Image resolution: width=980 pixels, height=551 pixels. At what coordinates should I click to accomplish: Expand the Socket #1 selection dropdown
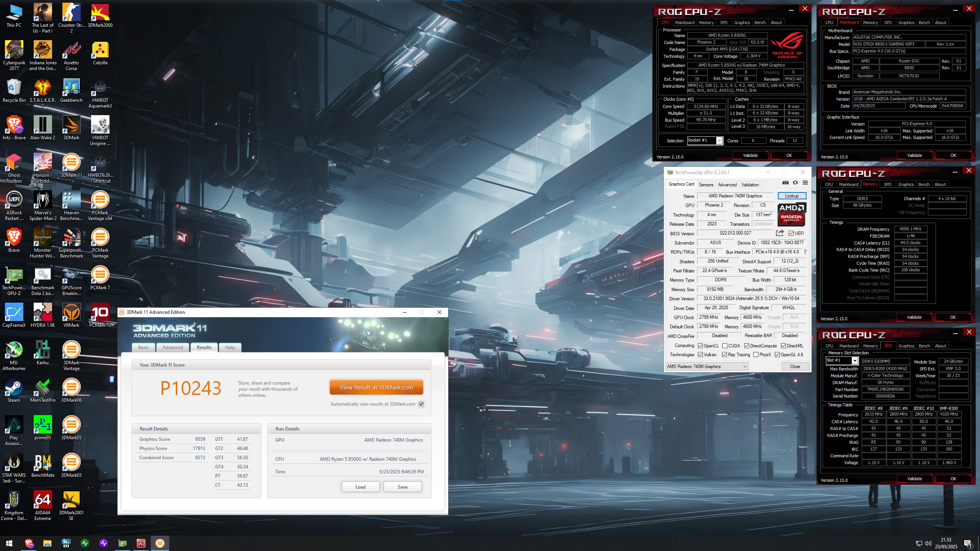point(719,141)
